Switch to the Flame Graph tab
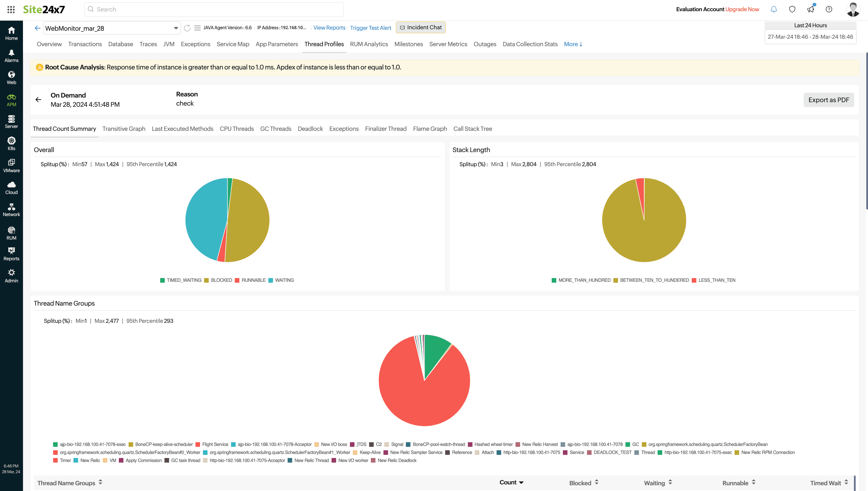This screenshot has width=868, height=491. 430,129
